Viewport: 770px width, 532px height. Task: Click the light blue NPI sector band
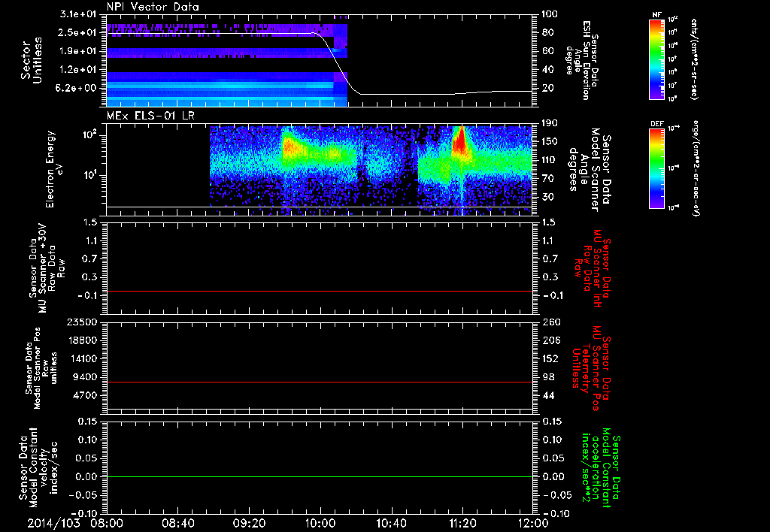pyautogui.click(x=220, y=85)
